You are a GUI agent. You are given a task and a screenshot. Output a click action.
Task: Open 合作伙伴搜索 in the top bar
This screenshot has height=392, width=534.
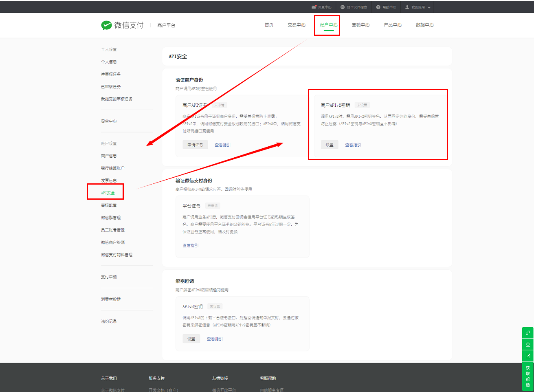(x=357, y=7)
